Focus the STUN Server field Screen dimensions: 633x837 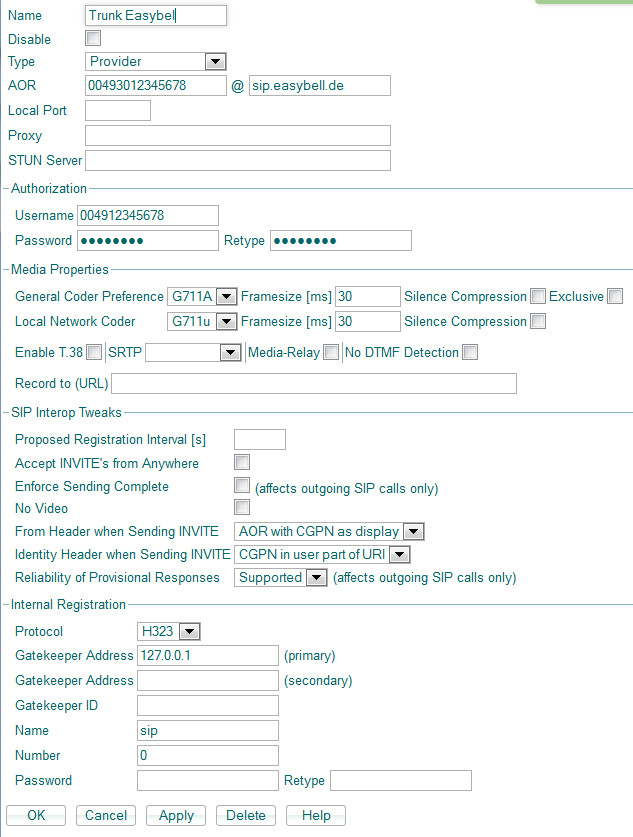(x=237, y=160)
